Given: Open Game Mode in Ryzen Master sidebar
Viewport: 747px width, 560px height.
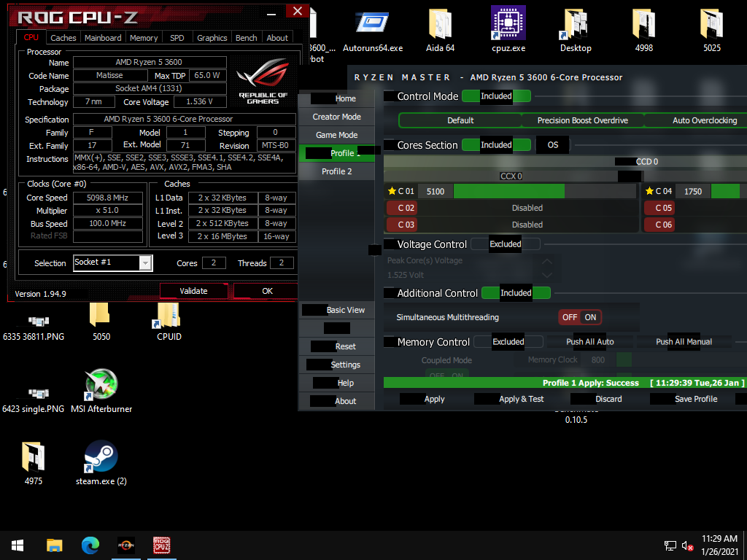Looking at the screenshot, I should pyautogui.click(x=336, y=135).
